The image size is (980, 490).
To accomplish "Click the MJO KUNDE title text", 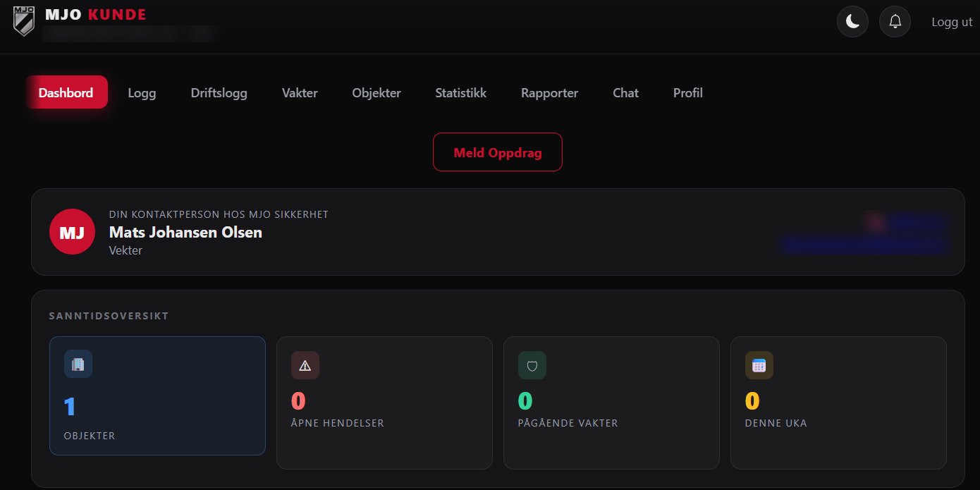I will (x=95, y=14).
